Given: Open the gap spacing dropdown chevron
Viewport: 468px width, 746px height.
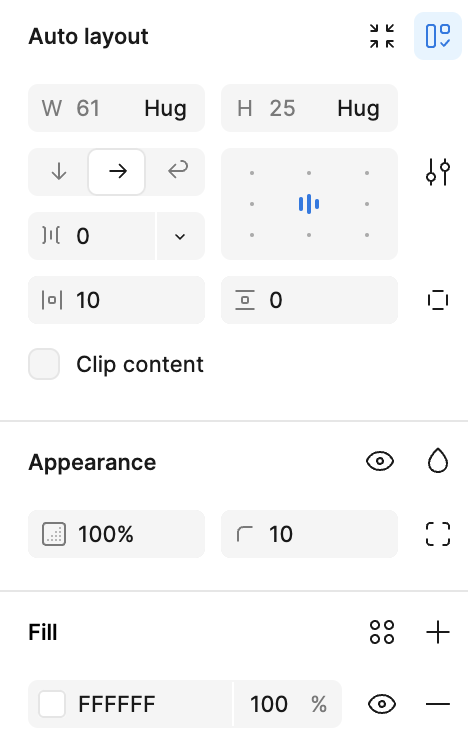Looking at the screenshot, I should click(x=180, y=236).
